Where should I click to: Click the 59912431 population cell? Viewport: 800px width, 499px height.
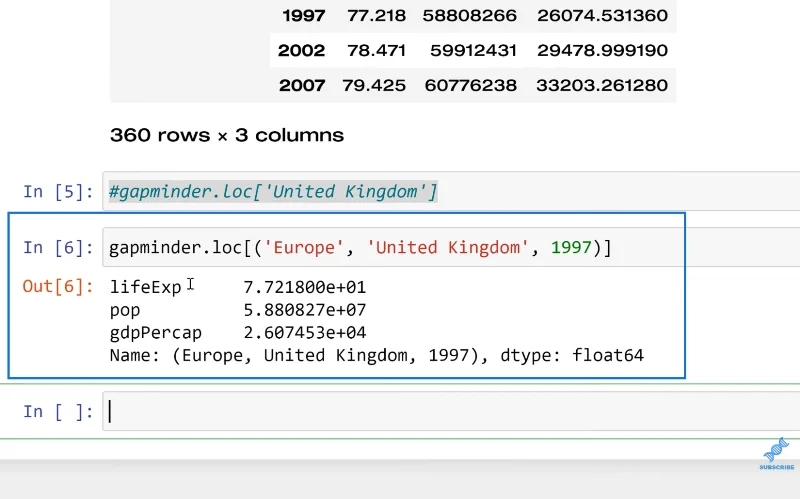(473, 51)
